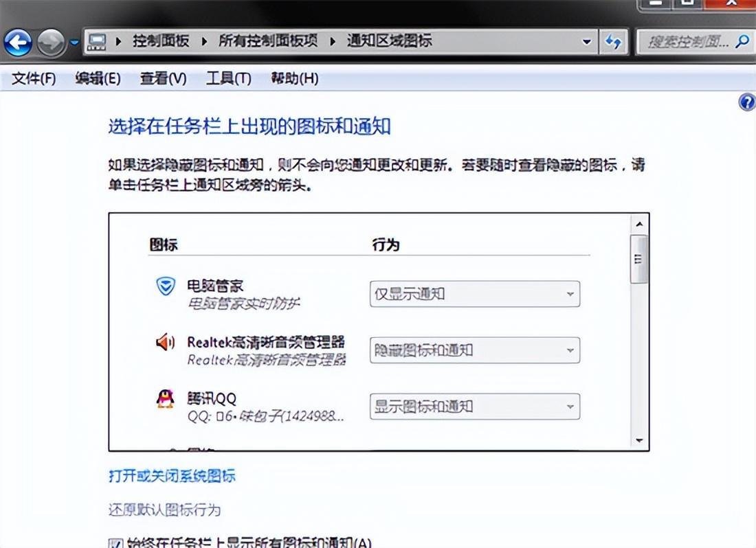756x548 pixels.
Task: Click the 电脑管家 shield icon
Action: click(x=166, y=286)
